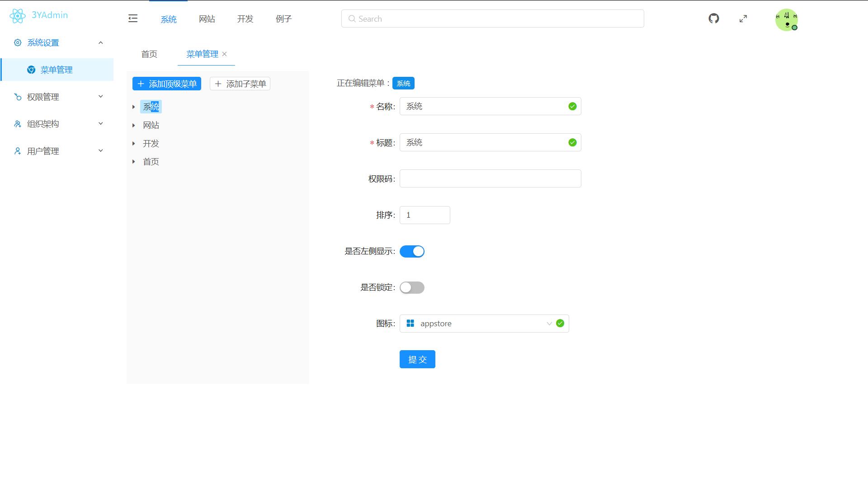Switch to the 网站 top menu

click(207, 19)
